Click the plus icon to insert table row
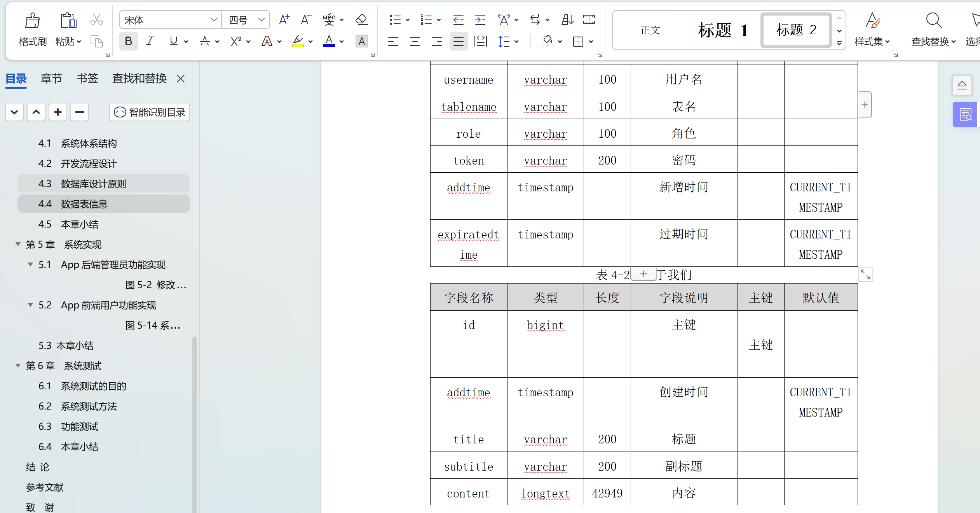The image size is (980, 513). click(x=644, y=274)
